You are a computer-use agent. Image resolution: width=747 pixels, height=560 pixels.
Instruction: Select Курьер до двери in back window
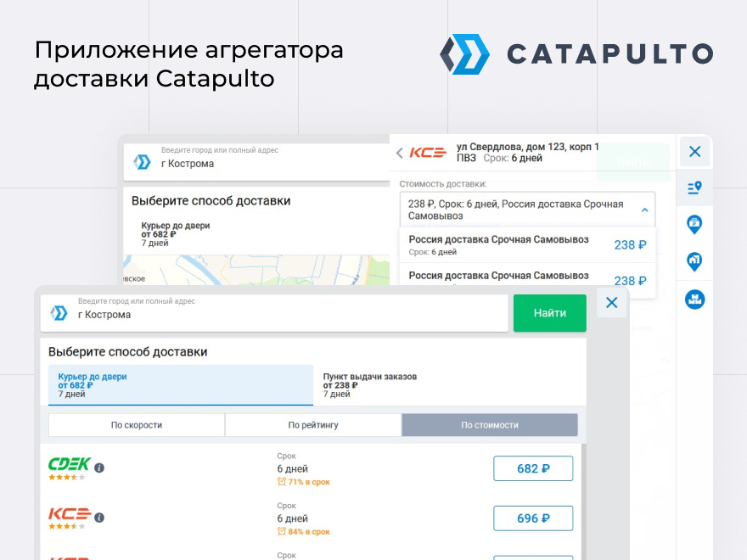tap(176, 234)
